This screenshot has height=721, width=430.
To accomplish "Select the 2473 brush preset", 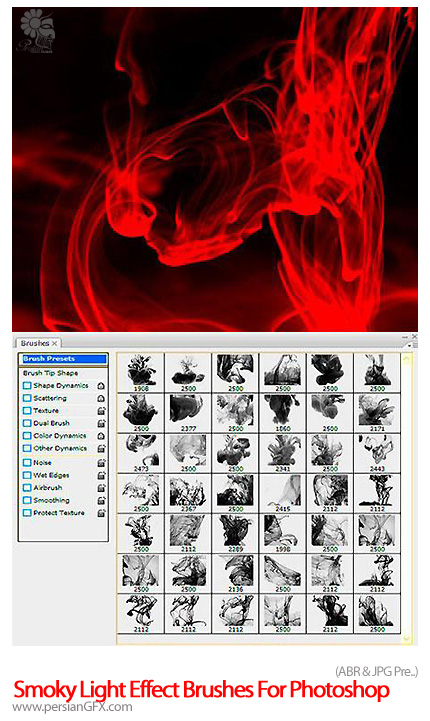I will (x=141, y=453).
